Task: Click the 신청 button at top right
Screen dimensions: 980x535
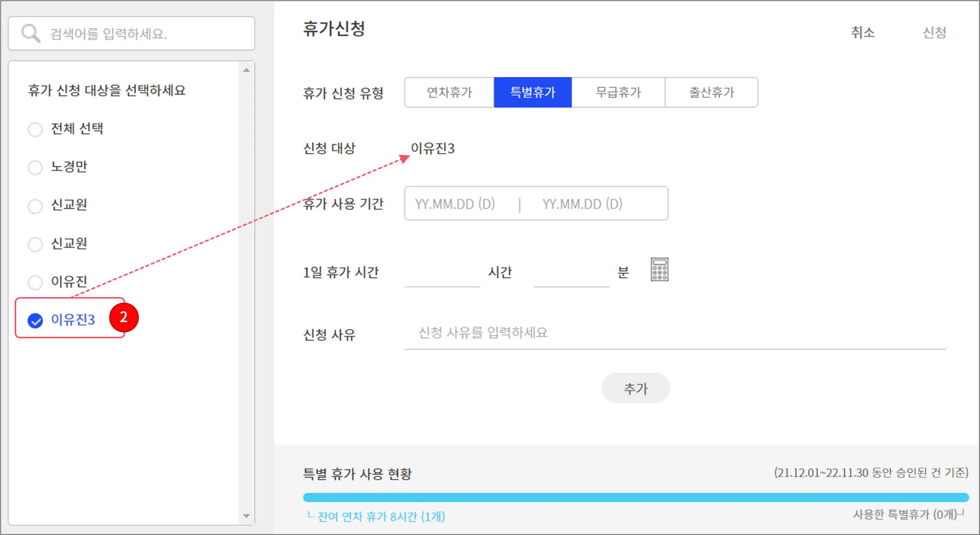Action: coord(934,32)
